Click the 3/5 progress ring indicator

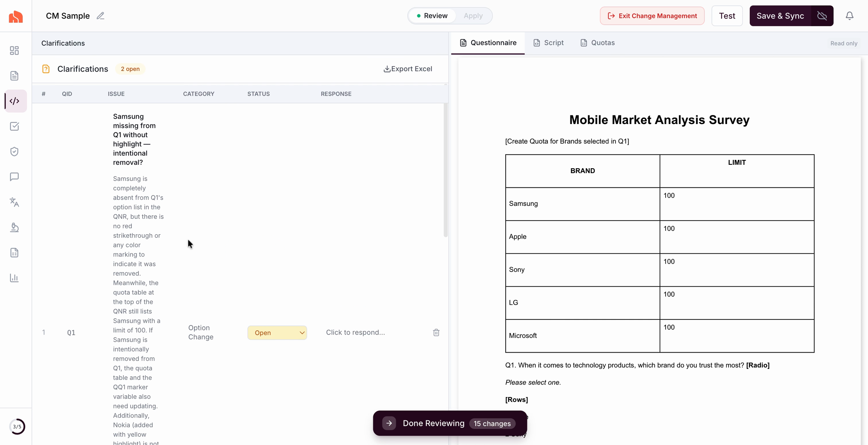pyautogui.click(x=17, y=427)
